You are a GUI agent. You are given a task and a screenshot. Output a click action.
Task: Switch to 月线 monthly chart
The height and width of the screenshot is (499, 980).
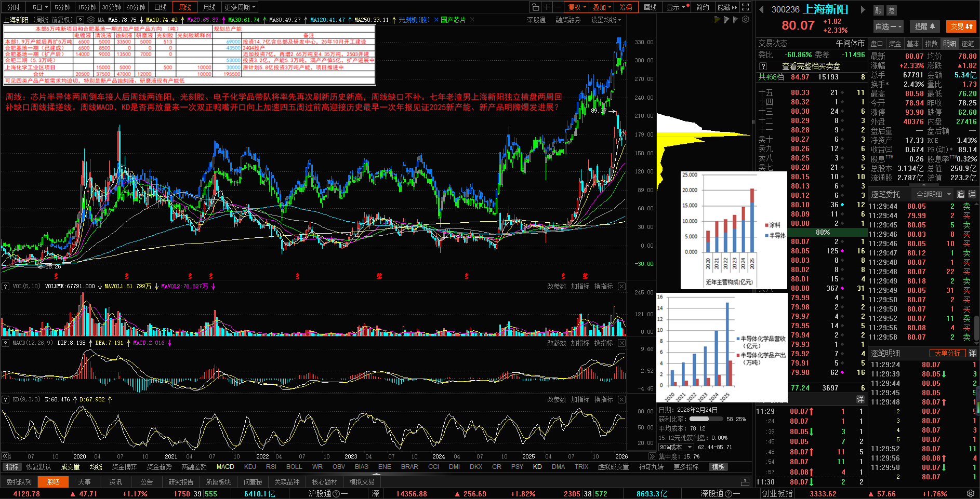[x=209, y=7]
